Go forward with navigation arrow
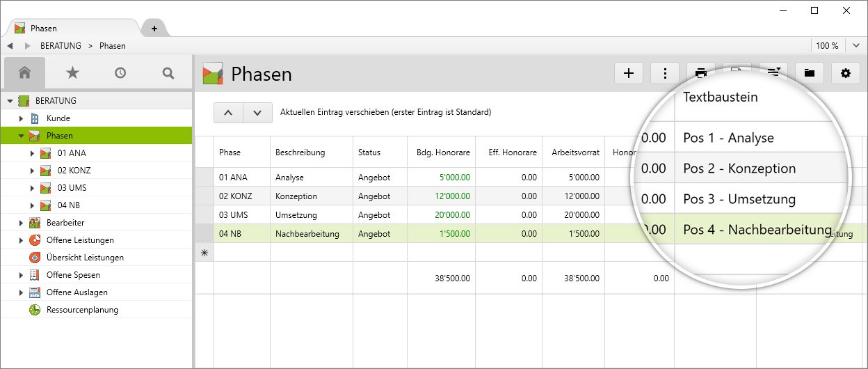The height and width of the screenshot is (369, 868). click(28, 46)
